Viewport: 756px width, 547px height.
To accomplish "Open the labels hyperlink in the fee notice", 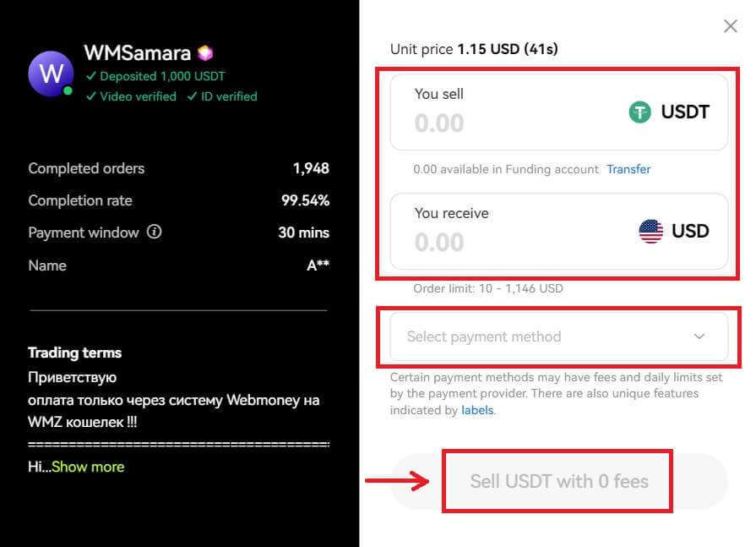I will 477,410.
